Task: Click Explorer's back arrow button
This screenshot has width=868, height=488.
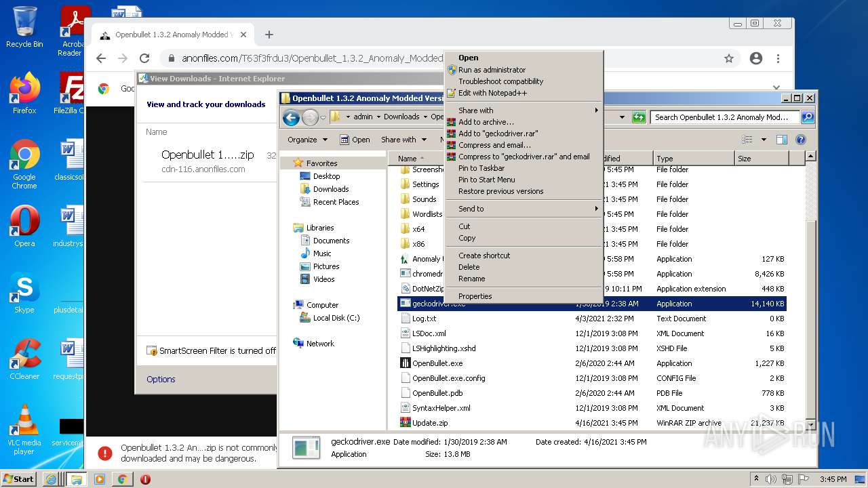Action: 291,117
